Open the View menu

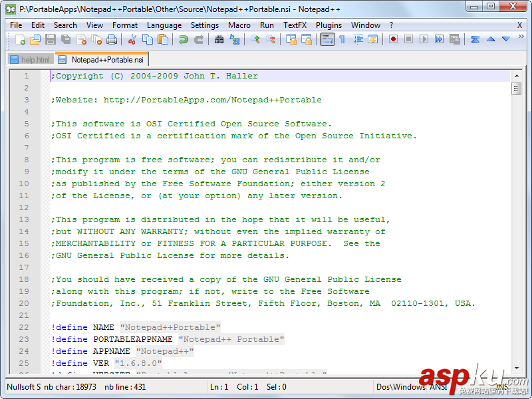coord(94,25)
